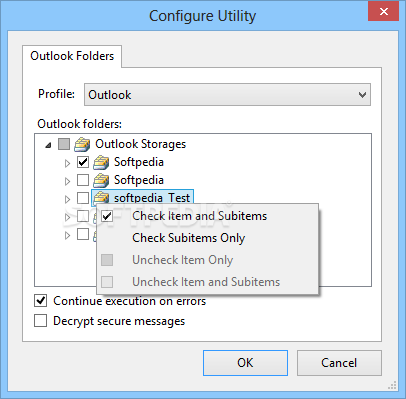Click the second Softpedia storage icon

(101, 180)
